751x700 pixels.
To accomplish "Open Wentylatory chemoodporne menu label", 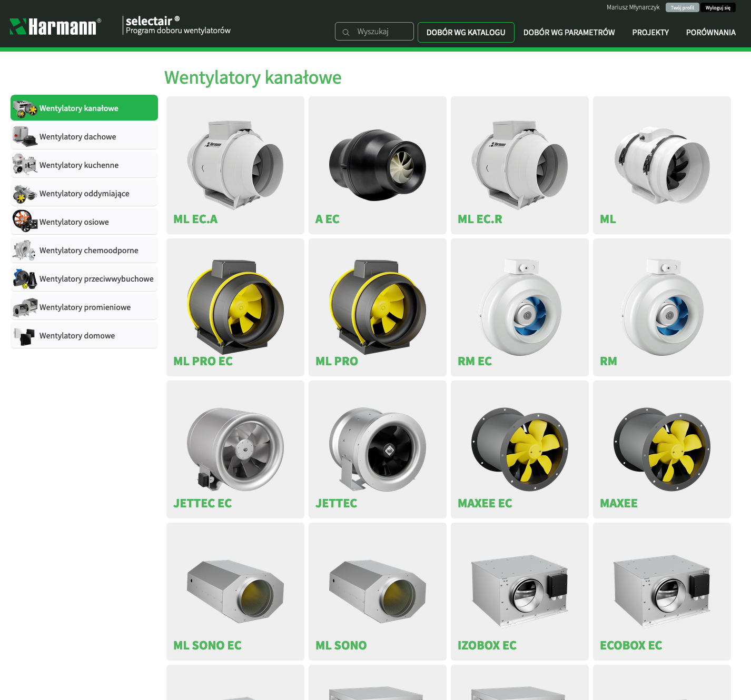I will pyautogui.click(x=89, y=251).
